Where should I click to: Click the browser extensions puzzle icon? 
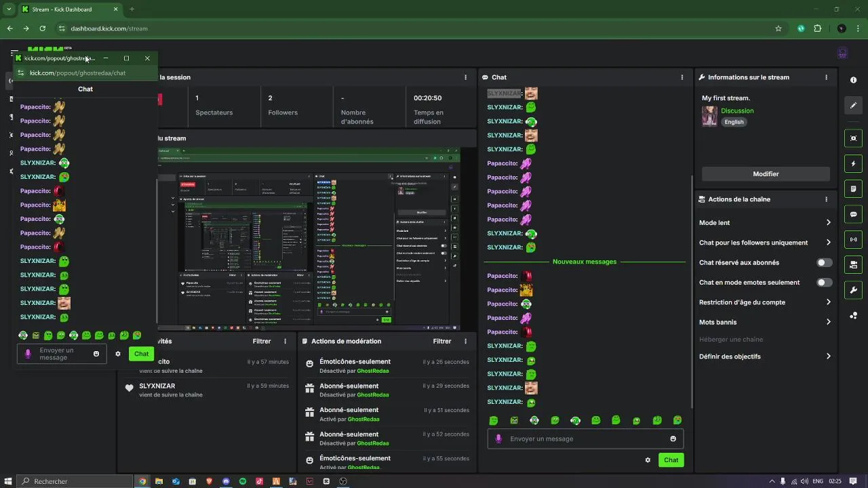(817, 28)
